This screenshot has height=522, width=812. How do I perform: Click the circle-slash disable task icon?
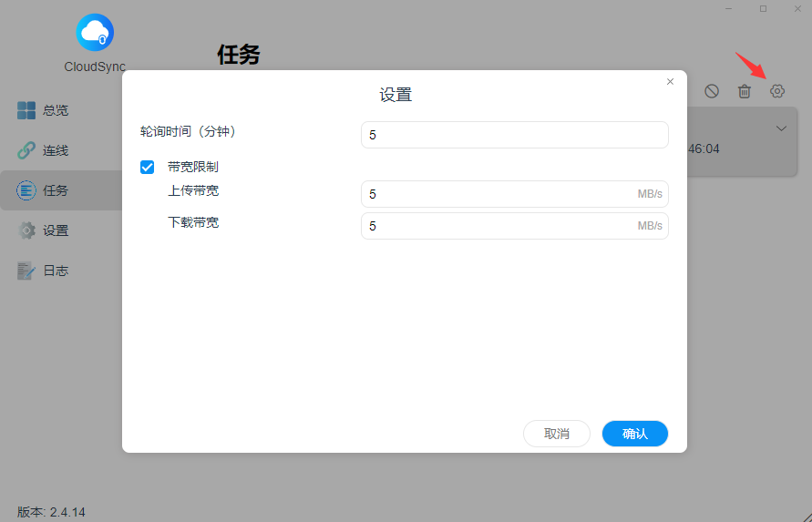point(712,91)
